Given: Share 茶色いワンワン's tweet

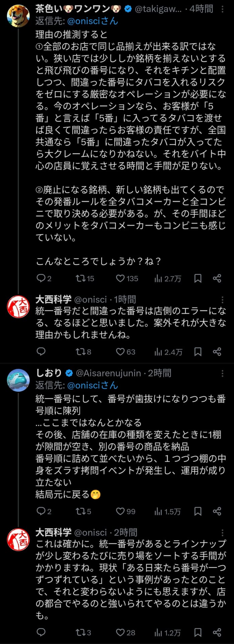Looking at the screenshot, I should 217,278.
